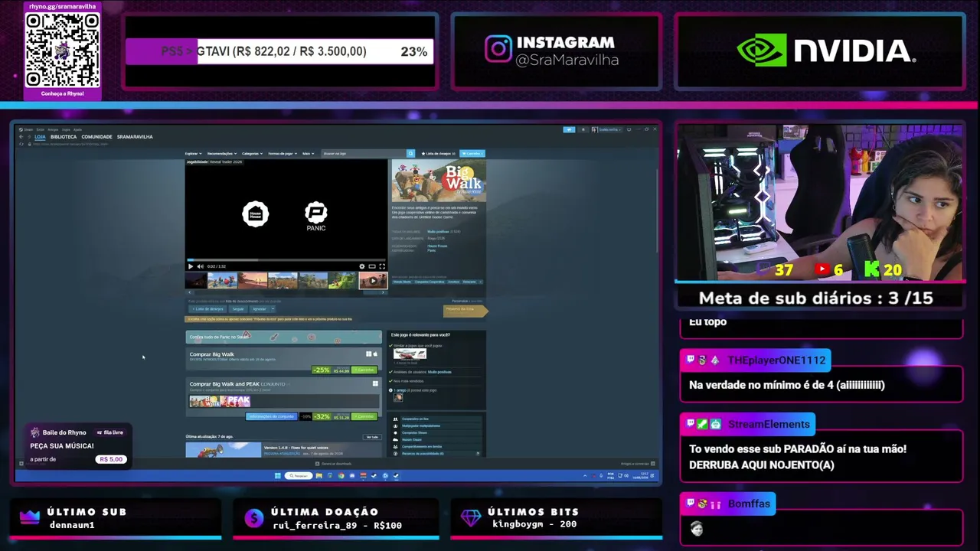Expand the Categorias menu

click(252, 153)
